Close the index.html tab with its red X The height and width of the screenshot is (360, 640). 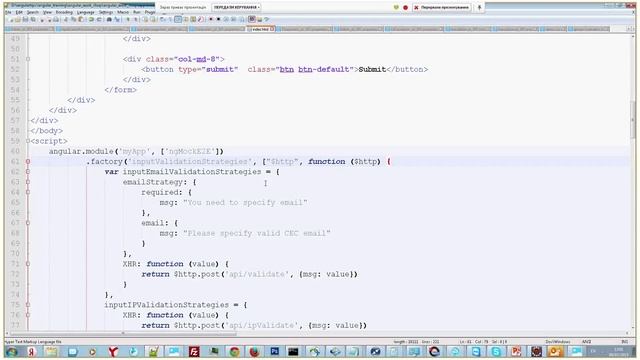[272, 29]
